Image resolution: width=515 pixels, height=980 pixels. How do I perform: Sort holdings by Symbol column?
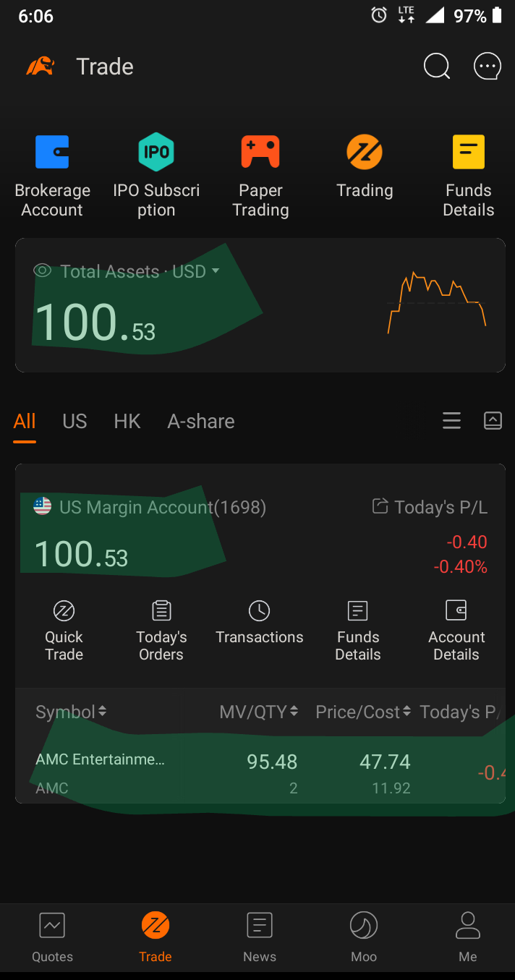71,712
